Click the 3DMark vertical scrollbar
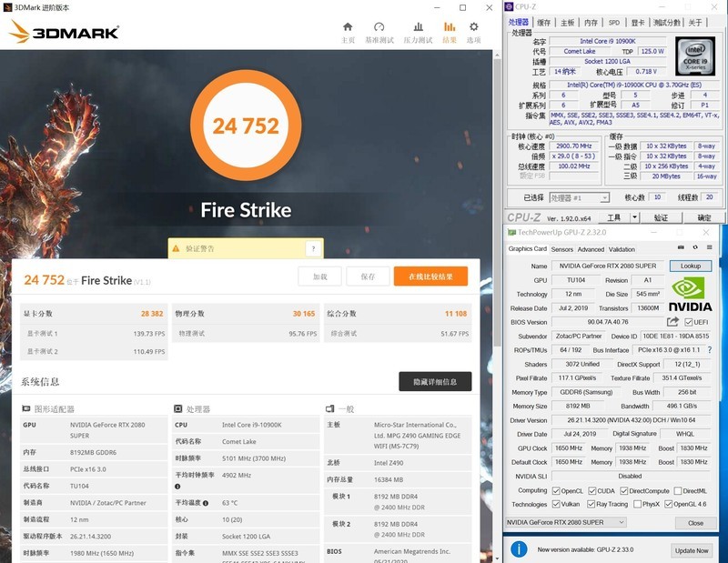 [497, 202]
